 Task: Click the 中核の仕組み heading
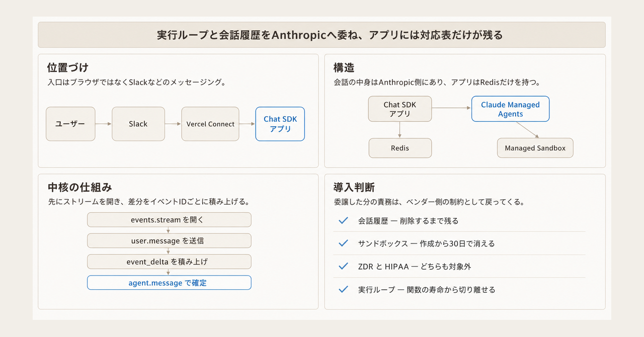(x=79, y=188)
